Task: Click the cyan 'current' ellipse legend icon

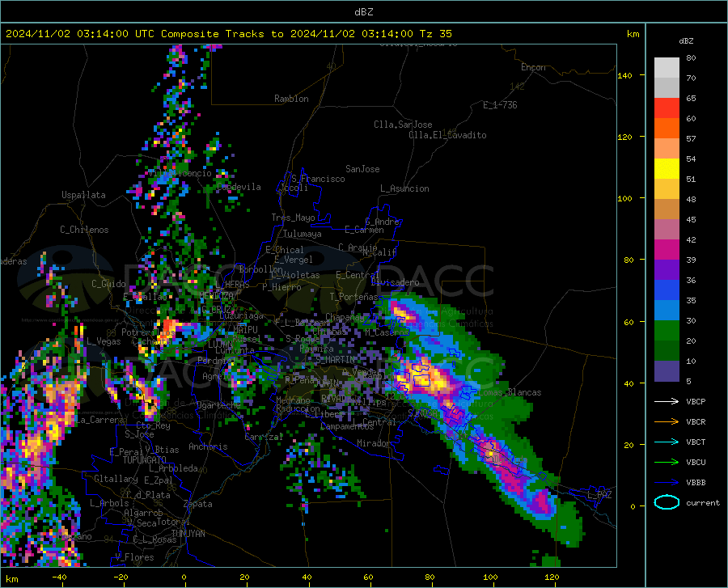Action: (x=667, y=502)
